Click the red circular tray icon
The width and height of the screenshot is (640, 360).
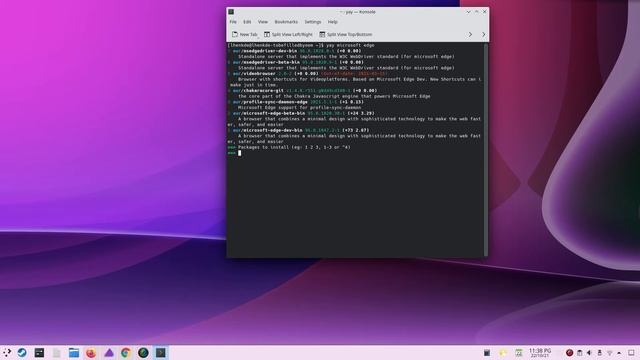coord(569,353)
